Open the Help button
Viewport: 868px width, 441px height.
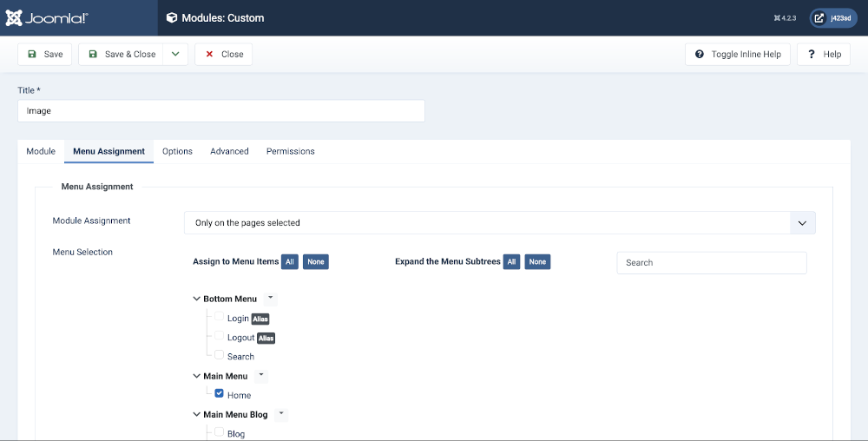click(x=824, y=54)
